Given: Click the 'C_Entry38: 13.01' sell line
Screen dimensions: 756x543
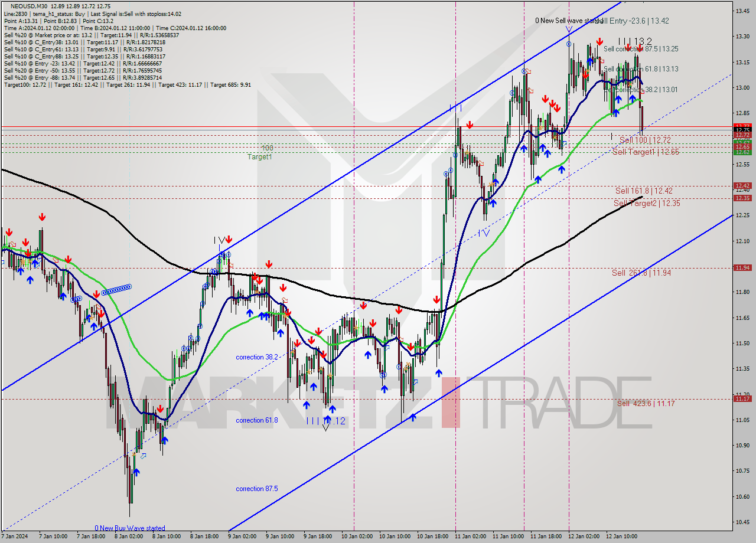Looking at the screenshot, I should click(84, 42).
